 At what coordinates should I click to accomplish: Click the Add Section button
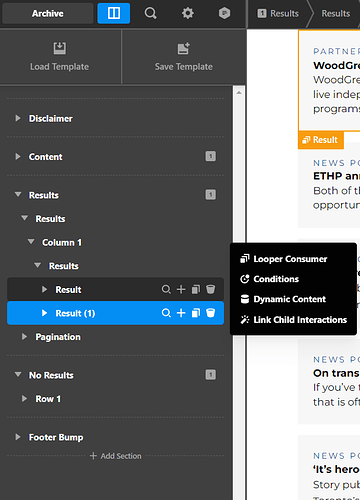pyautogui.click(x=116, y=456)
